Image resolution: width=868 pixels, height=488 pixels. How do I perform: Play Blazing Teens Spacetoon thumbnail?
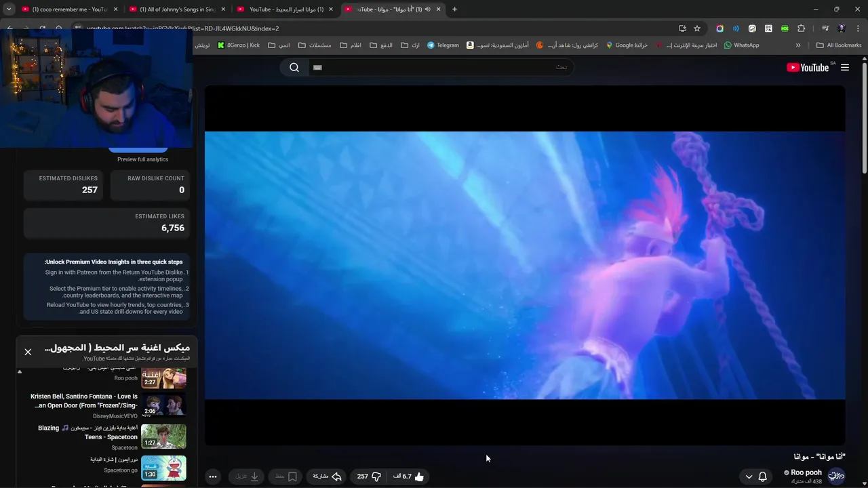[163, 436]
